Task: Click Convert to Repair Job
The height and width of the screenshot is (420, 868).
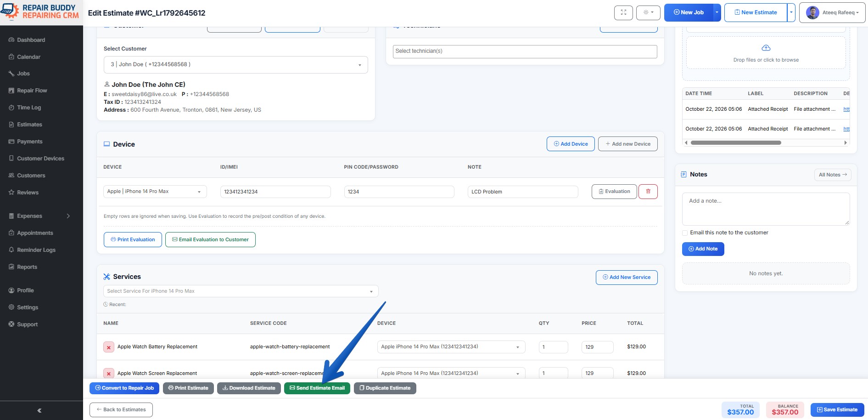Action: click(x=124, y=388)
